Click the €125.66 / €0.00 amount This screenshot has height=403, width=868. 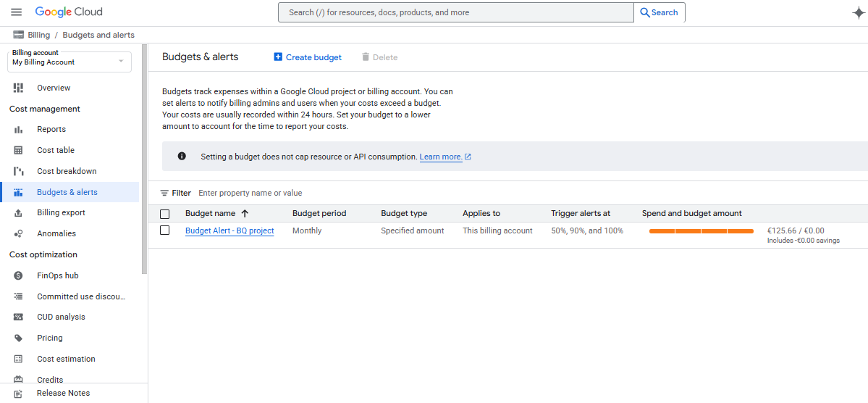(x=796, y=230)
